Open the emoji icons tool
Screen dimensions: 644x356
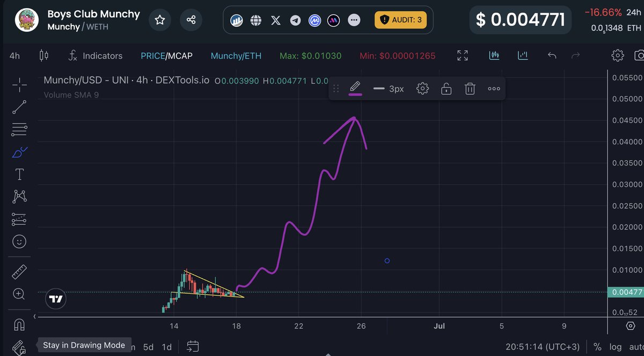click(19, 242)
